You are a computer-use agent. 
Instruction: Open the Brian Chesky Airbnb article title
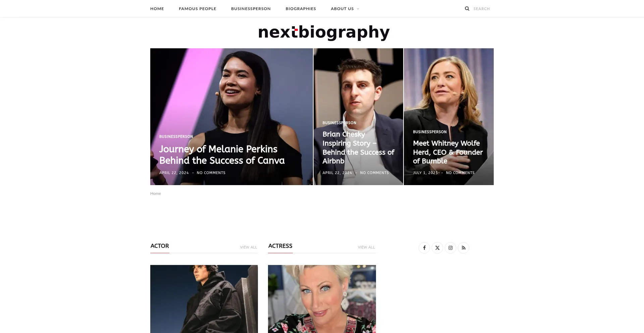358,148
